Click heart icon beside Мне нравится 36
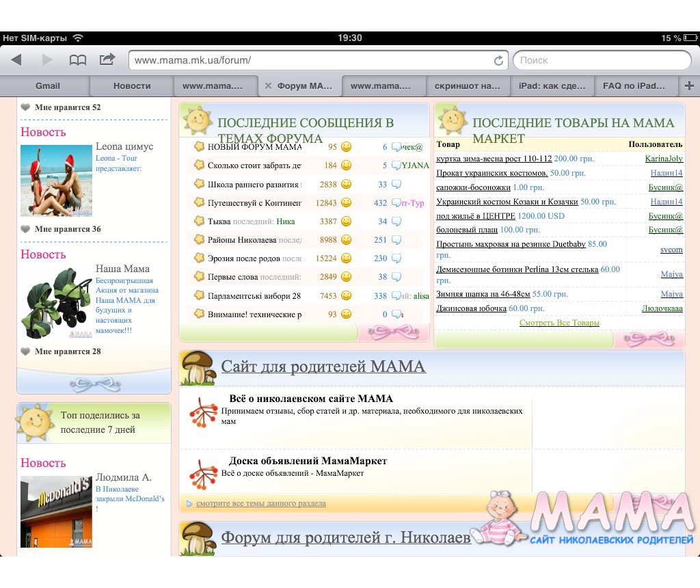Image resolution: width=700 pixels, height=588 pixels. (x=25, y=229)
